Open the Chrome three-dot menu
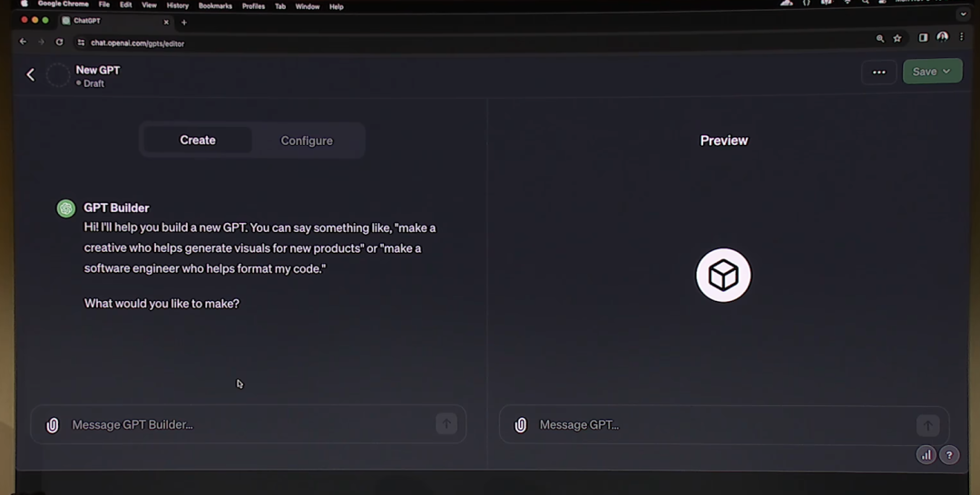 pos(962,37)
